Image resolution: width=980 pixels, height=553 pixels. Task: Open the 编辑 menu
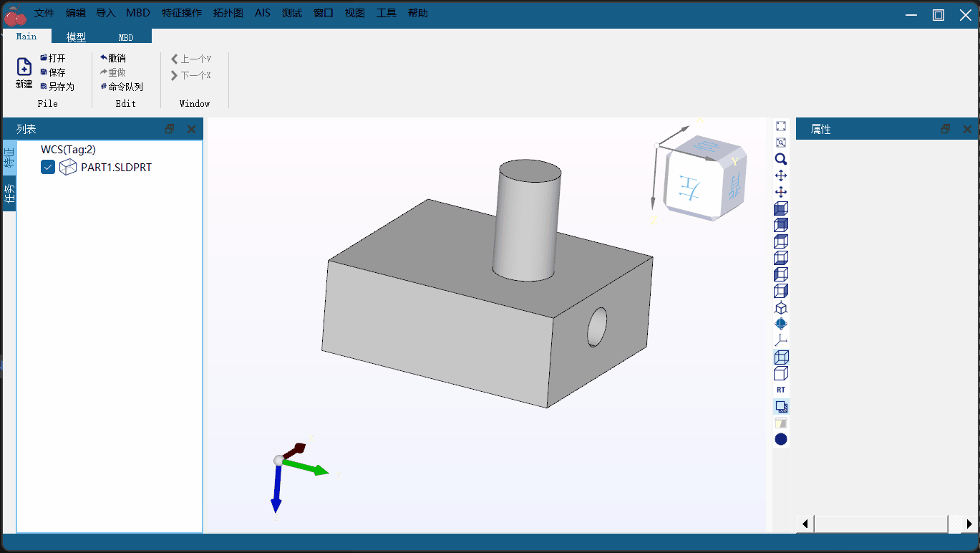click(x=75, y=13)
